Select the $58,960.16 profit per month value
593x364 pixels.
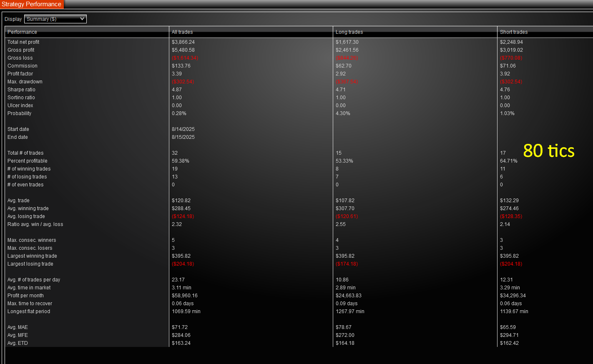[x=184, y=296]
